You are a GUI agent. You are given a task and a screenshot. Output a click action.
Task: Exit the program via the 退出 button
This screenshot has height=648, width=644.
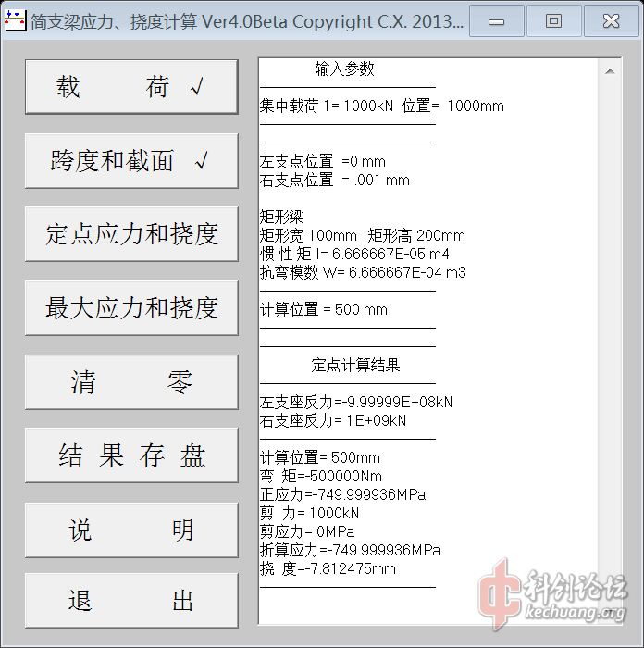point(130,601)
